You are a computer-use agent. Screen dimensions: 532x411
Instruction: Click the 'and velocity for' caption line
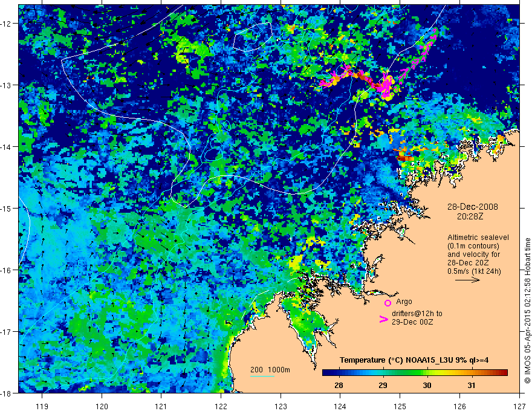pos(473,254)
